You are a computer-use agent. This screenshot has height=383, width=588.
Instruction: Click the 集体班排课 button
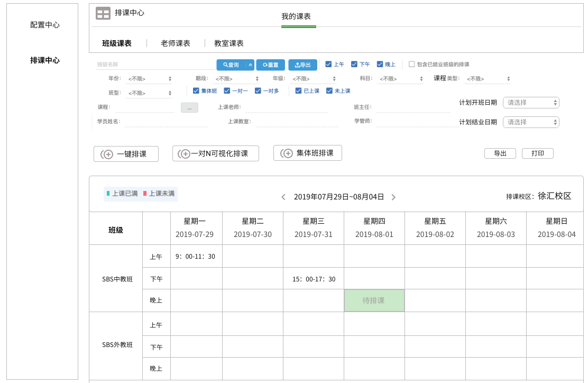(x=308, y=153)
